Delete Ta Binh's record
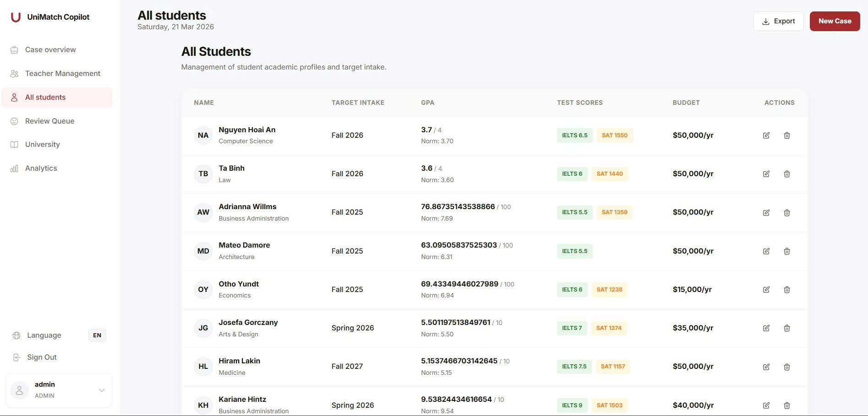This screenshot has height=416, width=868. tap(787, 174)
